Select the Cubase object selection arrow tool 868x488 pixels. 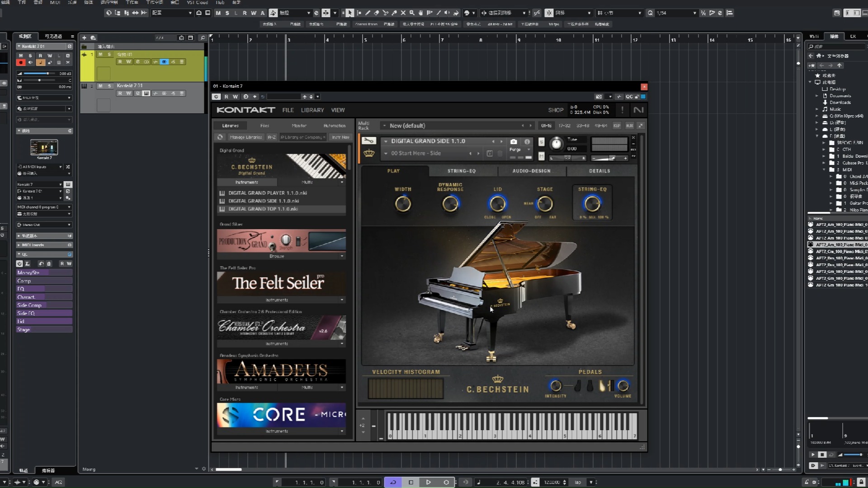[349, 13]
